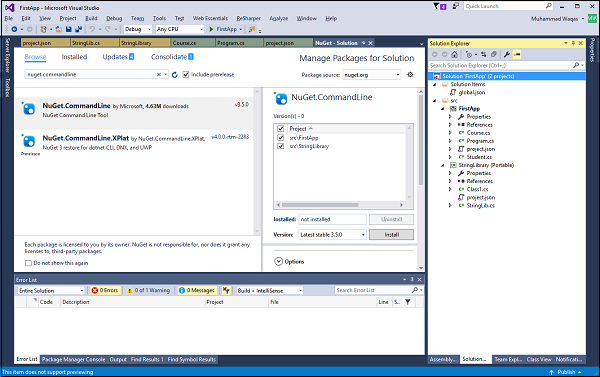Toggle Include prerelease checkbox
600x377 pixels.
[x=186, y=75]
